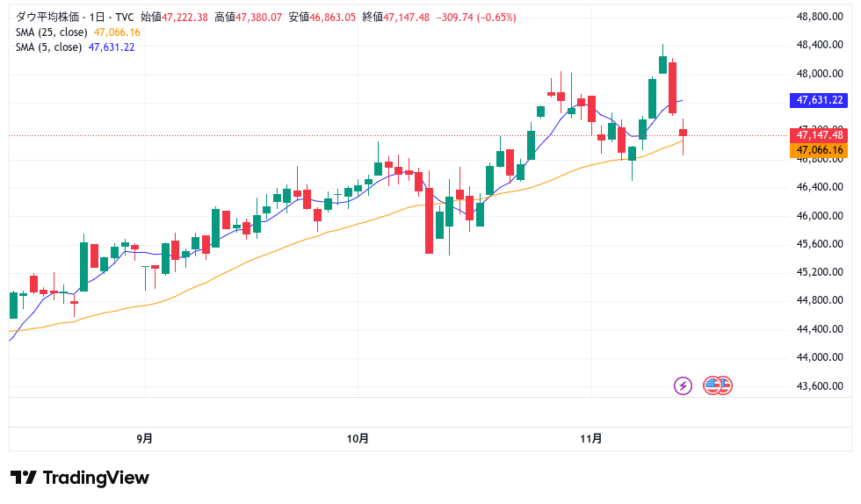This screenshot has width=861, height=504.
Task: Select the 11月 label on time axis
Action: pyautogui.click(x=592, y=438)
